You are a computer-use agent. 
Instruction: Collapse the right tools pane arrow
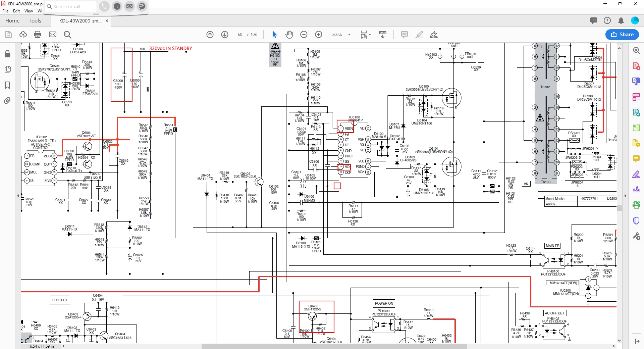[x=625, y=196]
